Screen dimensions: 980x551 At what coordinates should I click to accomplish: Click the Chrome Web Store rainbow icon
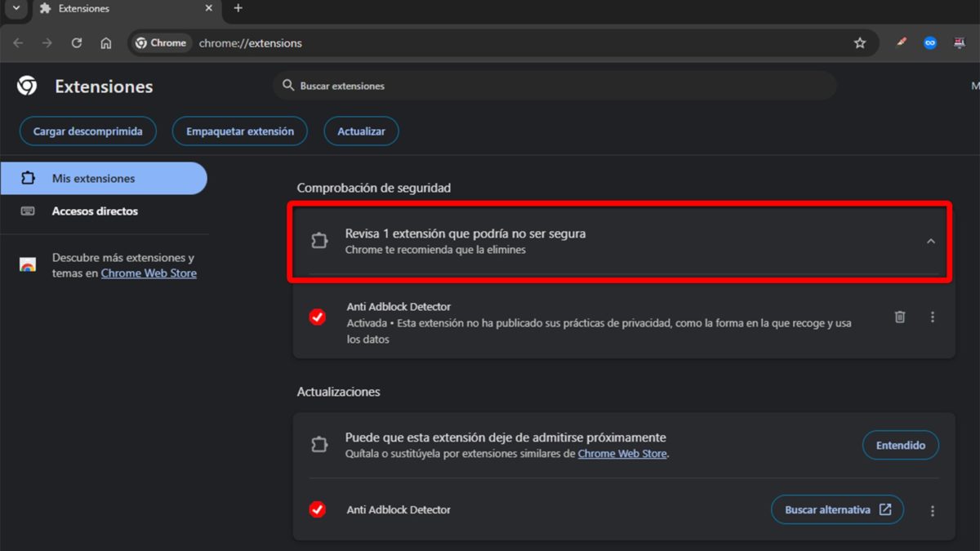[x=28, y=264]
